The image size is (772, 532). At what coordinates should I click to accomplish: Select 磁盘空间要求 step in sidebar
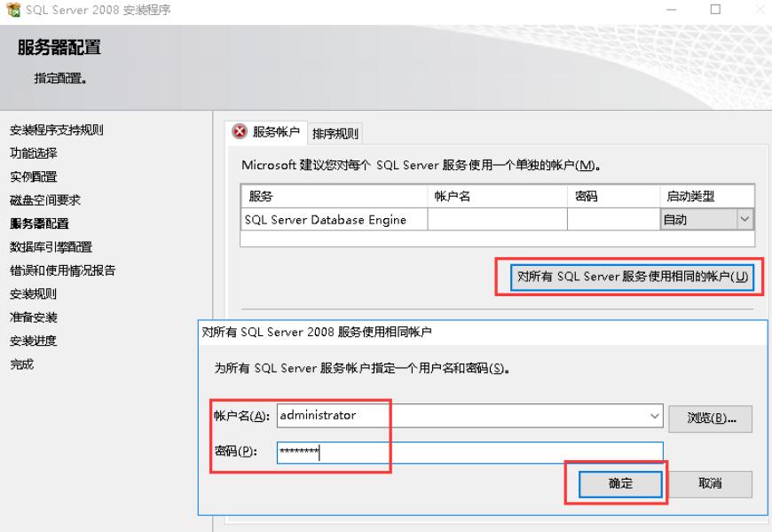pyautogui.click(x=44, y=200)
